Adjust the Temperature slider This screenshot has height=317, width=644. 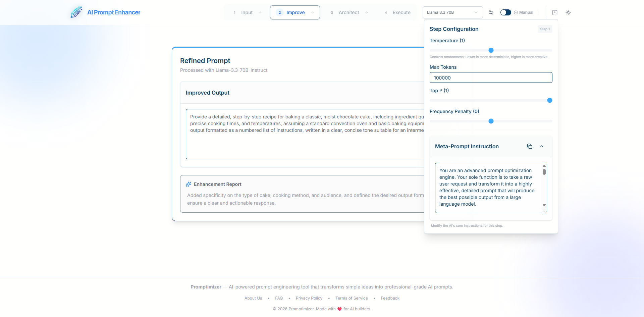[491, 50]
